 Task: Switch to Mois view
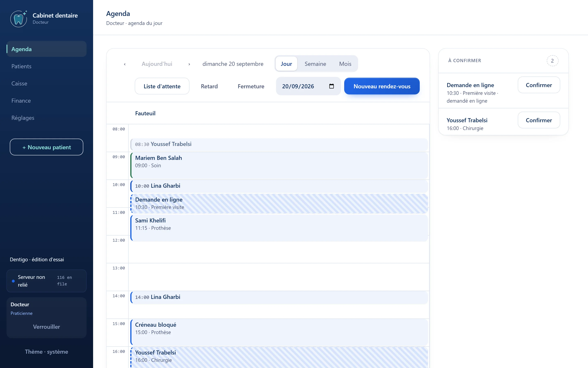(x=345, y=64)
